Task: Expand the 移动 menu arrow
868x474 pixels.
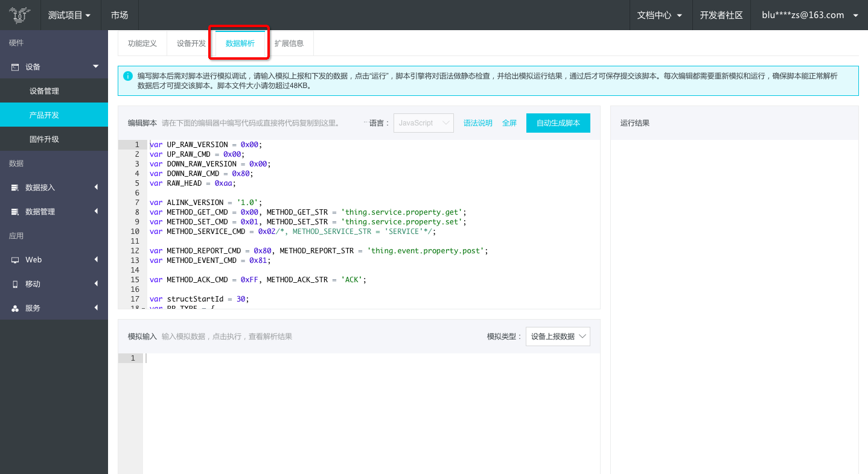Action: click(96, 283)
